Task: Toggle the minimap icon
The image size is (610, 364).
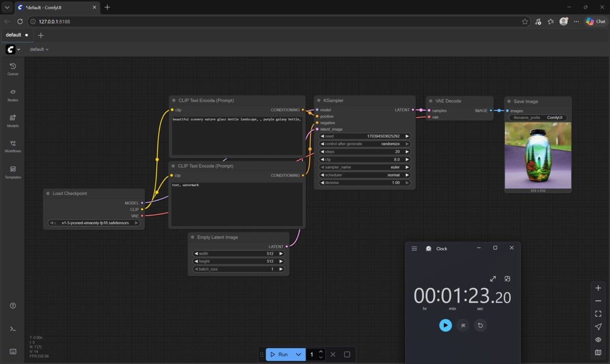Action: coord(598,352)
